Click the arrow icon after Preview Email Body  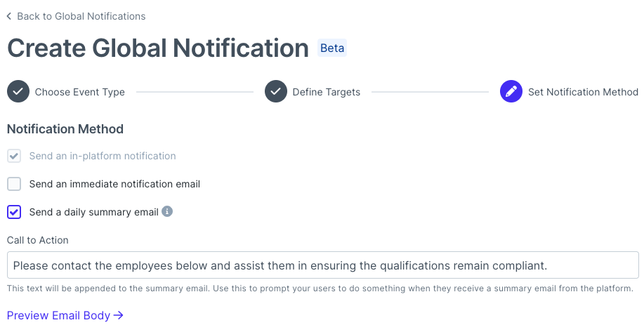point(118,315)
